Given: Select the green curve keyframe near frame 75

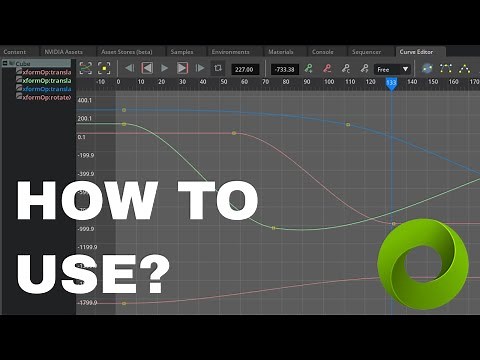Looking at the screenshot, I should click(x=274, y=228).
